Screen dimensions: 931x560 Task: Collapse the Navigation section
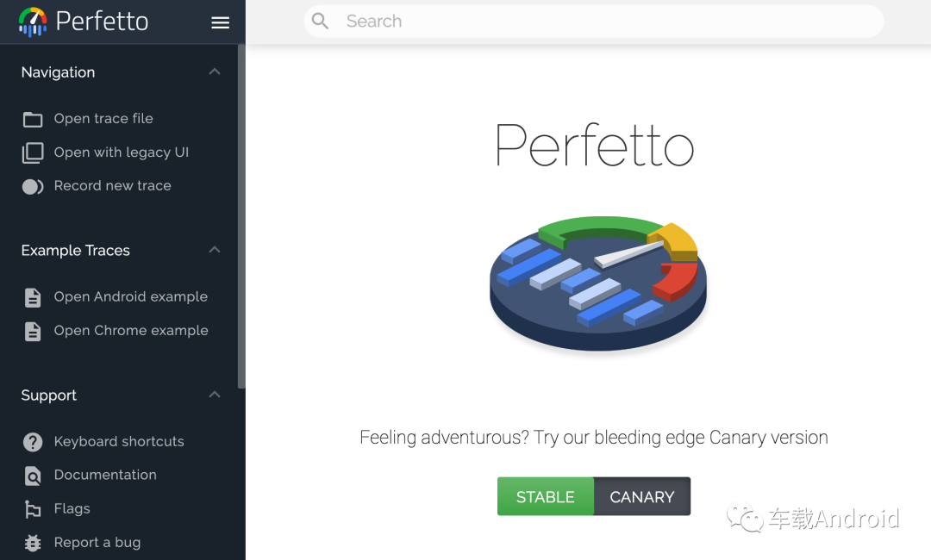214,72
